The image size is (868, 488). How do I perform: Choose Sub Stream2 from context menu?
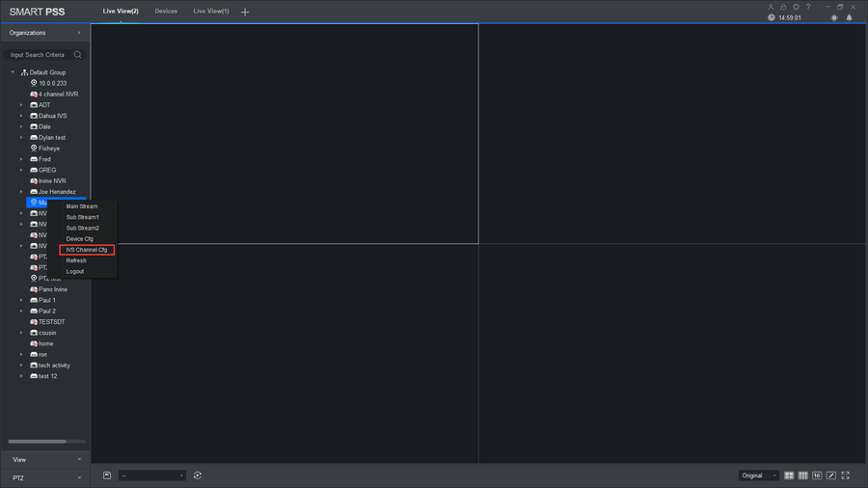click(x=83, y=228)
